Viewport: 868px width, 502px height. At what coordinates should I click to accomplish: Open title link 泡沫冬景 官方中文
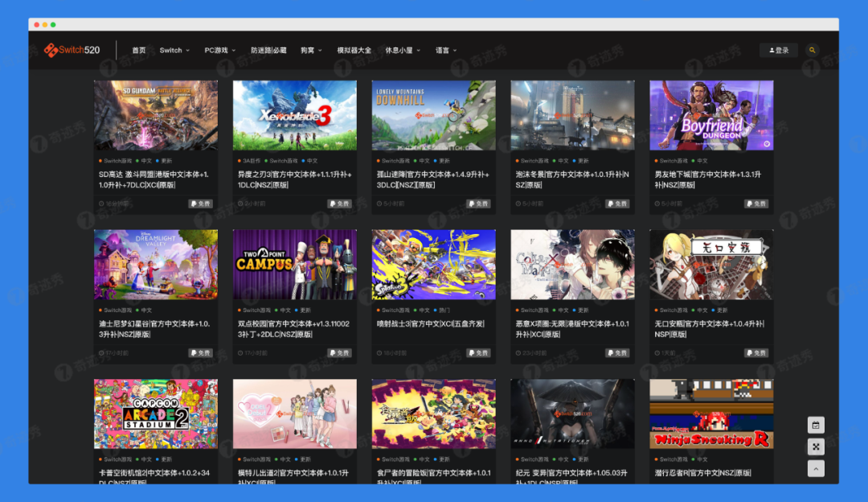(x=572, y=179)
